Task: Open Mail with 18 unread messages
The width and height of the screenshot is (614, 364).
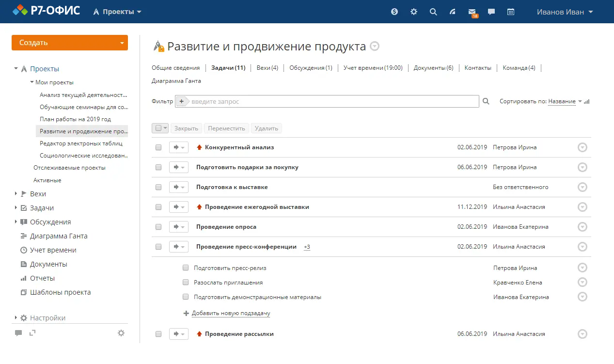Action: pyautogui.click(x=472, y=12)
